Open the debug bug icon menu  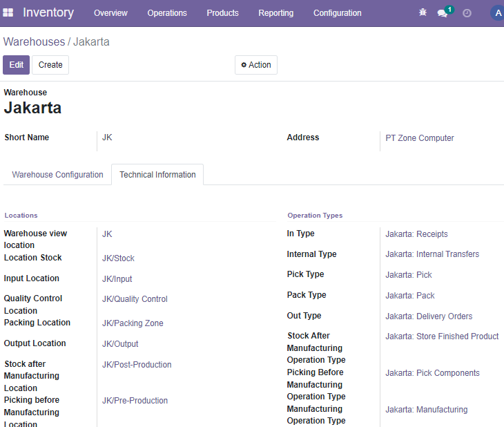423,13
